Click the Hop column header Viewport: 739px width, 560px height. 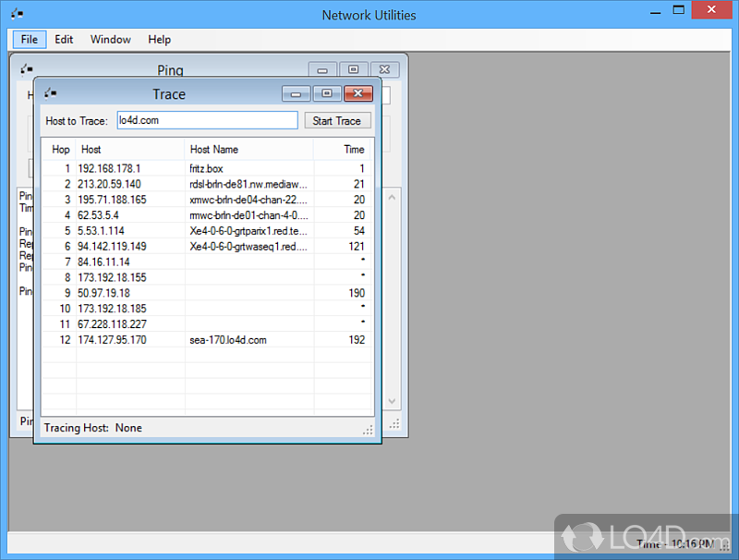coord(59,150)
